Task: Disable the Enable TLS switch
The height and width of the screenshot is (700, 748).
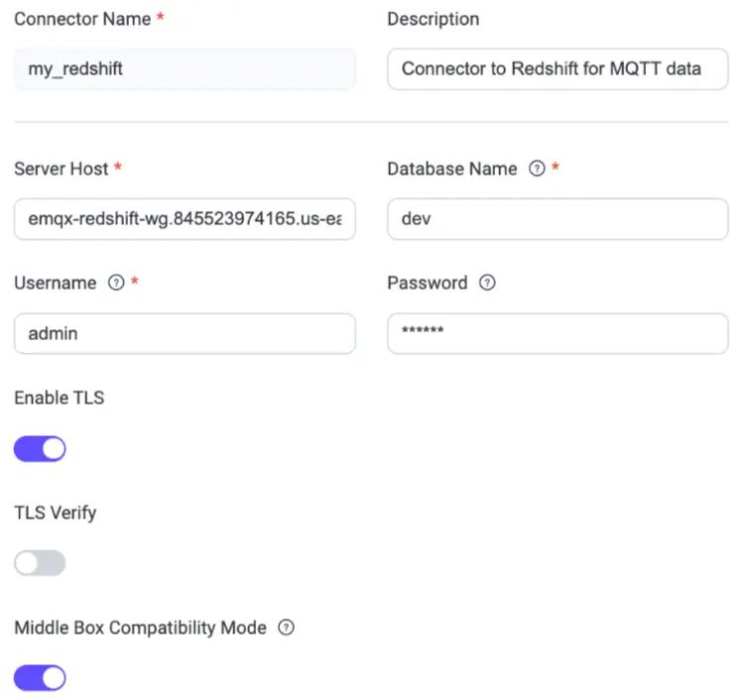Action: pos(40,449)
